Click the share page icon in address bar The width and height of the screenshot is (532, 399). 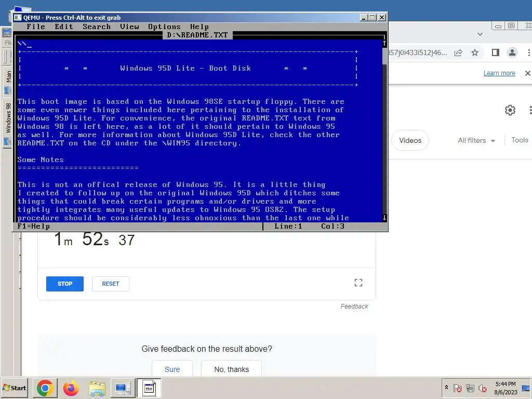click(x=458, y=52)
